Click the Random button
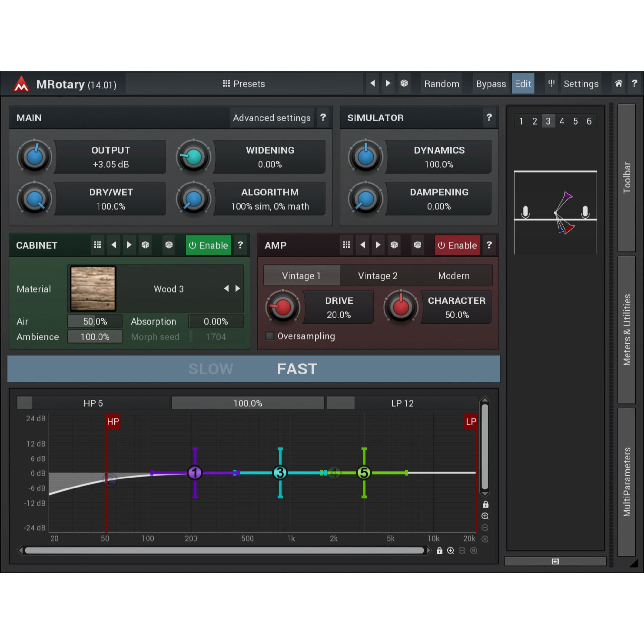Viewport: 644px width, 644px height. 442,83
